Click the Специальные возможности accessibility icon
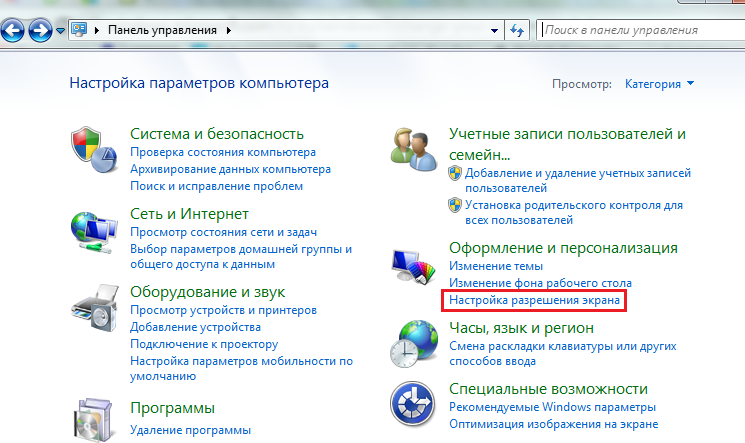The width and height of the screenshot is (745, 443). 413,404
